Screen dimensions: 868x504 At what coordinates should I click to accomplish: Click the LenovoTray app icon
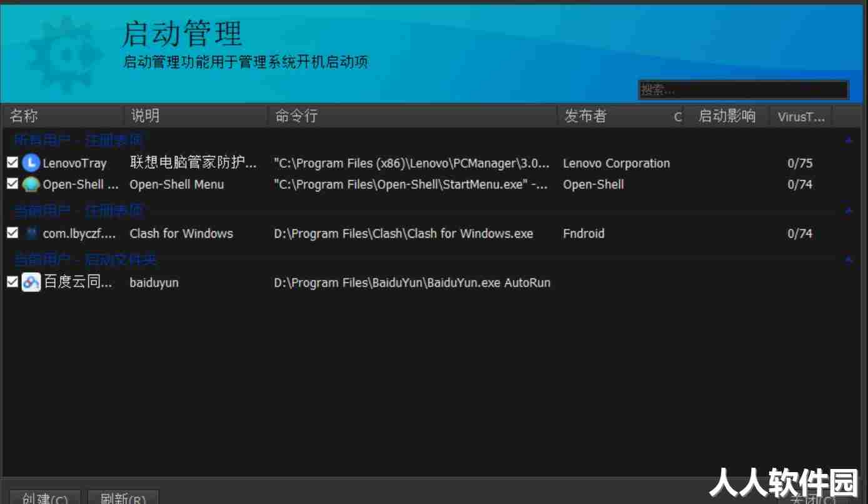point(31,163)
